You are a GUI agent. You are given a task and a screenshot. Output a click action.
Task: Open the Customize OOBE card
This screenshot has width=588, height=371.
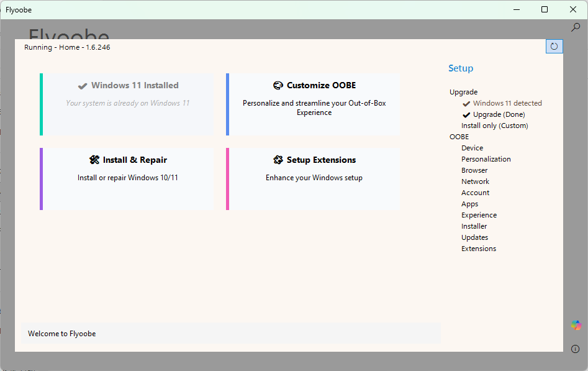click(x=313, y=104)
